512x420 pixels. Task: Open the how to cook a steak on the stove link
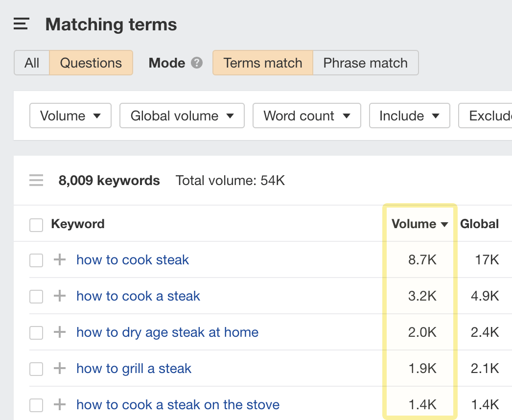pyautogui.click(x=178, y=405)
